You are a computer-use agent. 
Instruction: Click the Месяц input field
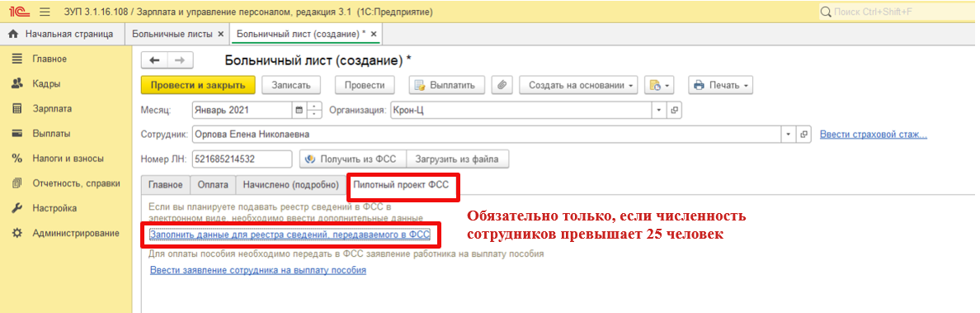(x=243, y=110)
